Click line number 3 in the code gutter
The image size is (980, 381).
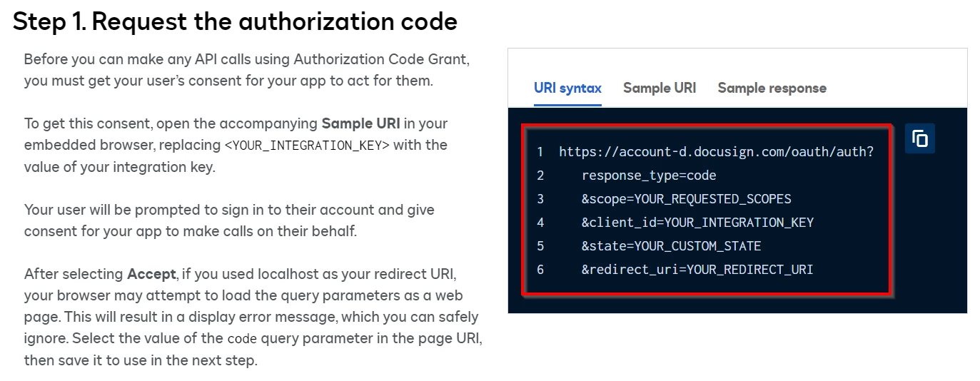point(540,199)
